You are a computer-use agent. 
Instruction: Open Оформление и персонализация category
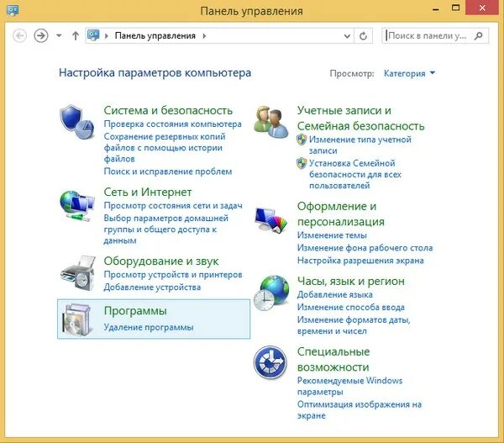[x=341, y=214]
